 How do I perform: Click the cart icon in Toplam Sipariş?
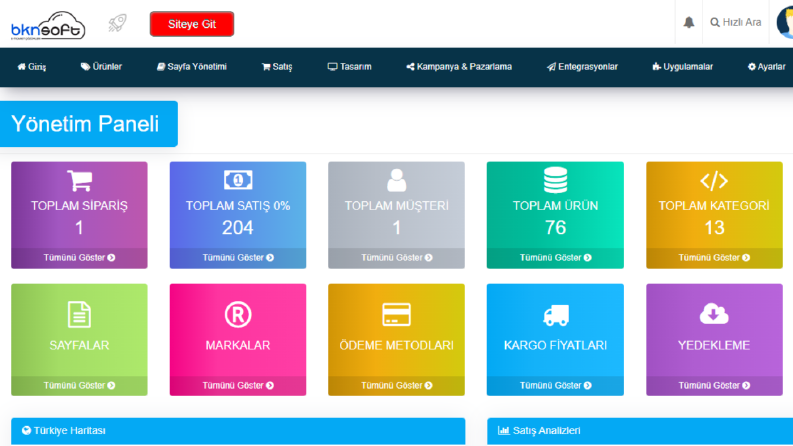pyautogui.click(x=79, y=181)
